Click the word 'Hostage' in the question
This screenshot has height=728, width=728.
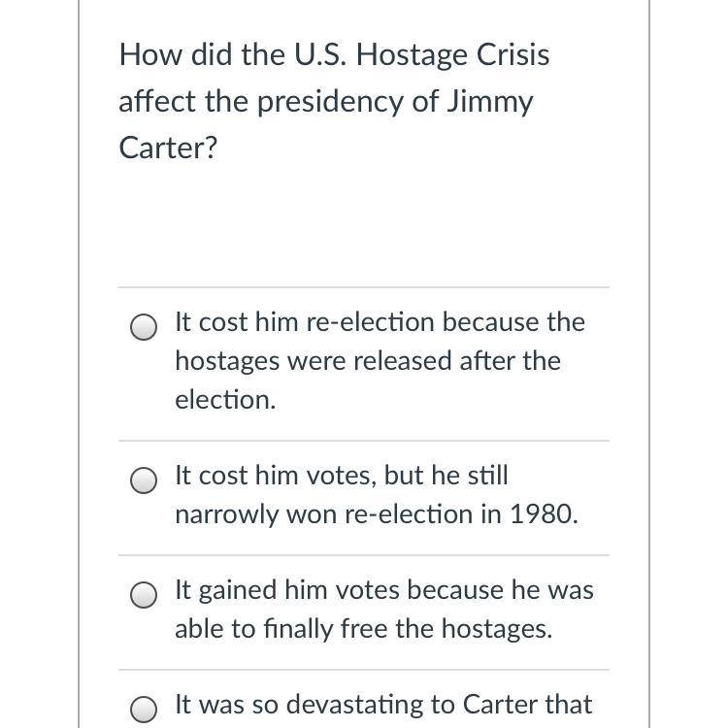click(411, 54)
